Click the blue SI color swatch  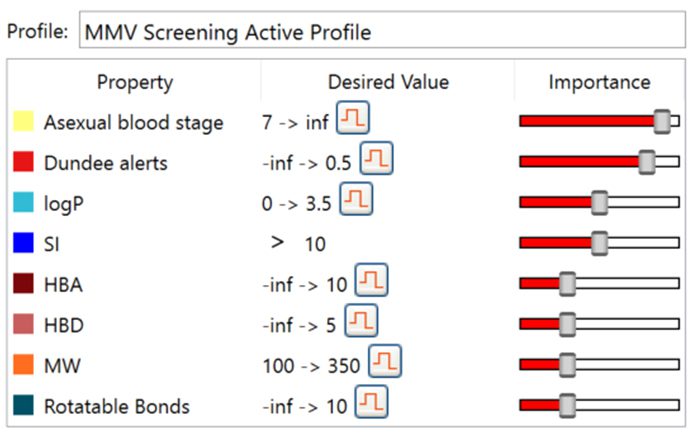point(23,243)
